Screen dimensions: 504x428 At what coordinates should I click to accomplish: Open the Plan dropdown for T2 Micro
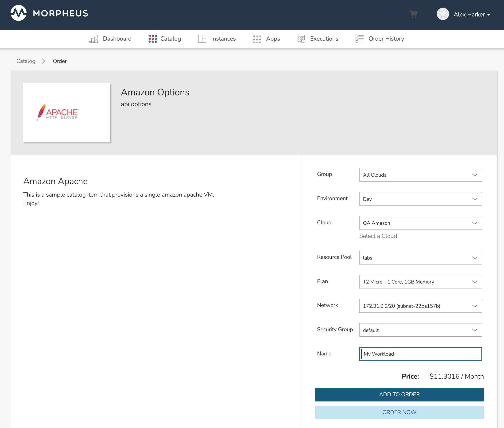[x=420, y=282]
